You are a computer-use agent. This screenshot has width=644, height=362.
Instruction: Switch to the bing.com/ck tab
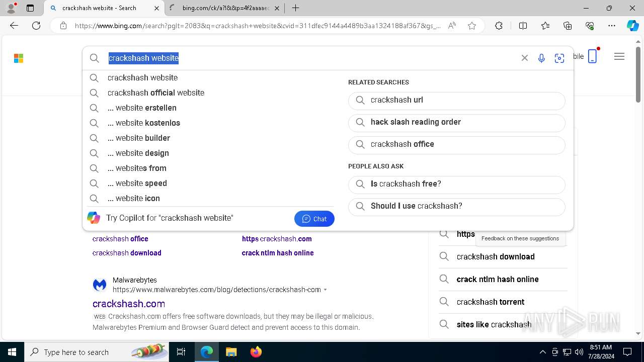[x=225, y=8]
